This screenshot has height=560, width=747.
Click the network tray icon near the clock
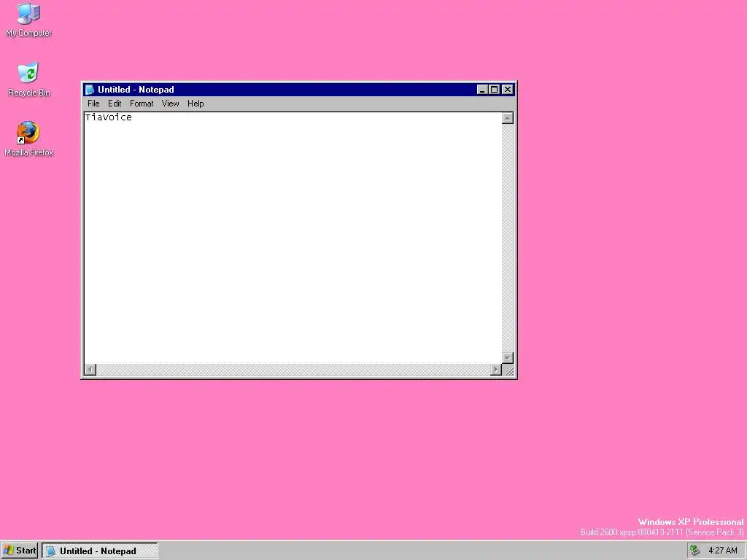coord(695,551)
